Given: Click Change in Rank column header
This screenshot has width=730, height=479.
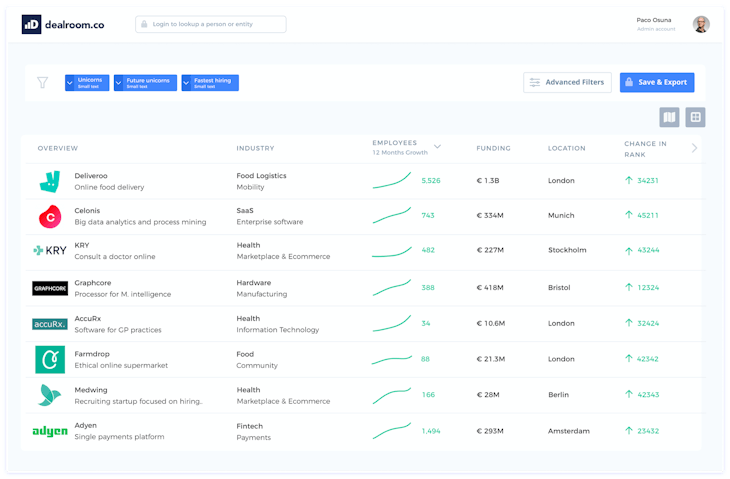Looking at the screenshot, I should [x=645, y=149].
